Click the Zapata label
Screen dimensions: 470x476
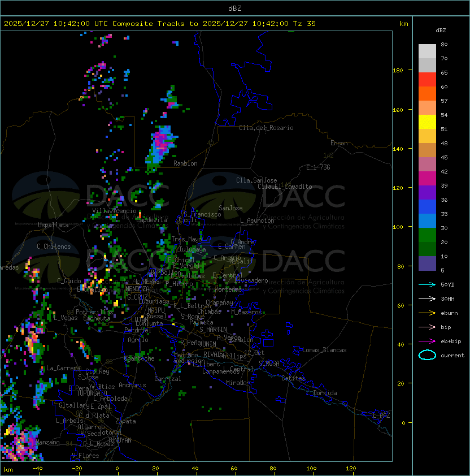coord(125,421)
